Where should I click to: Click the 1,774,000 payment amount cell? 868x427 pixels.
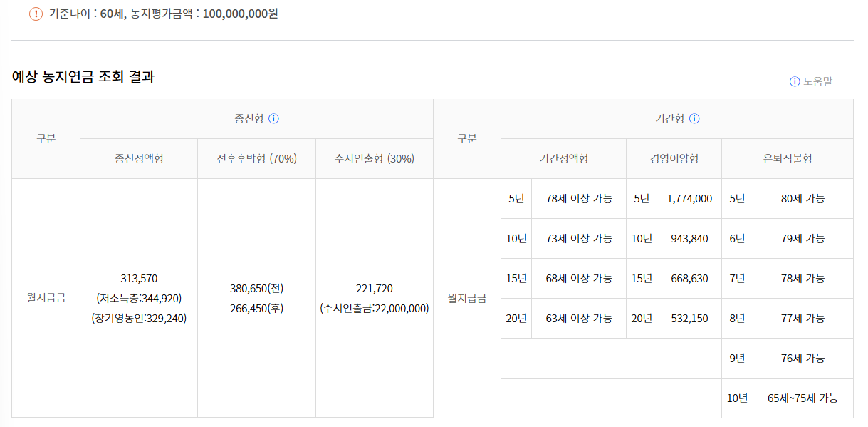(x=689, y=198)
